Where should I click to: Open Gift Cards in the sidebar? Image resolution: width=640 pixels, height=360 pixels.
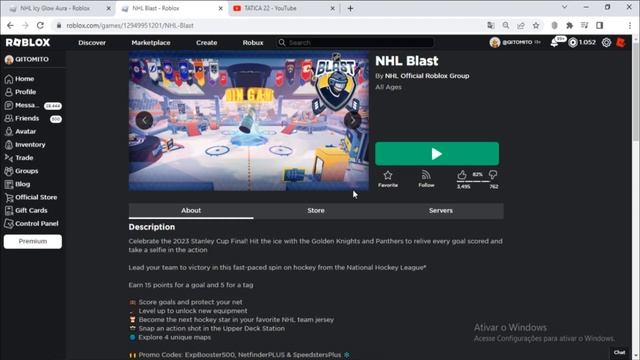[x=26, y=210]
